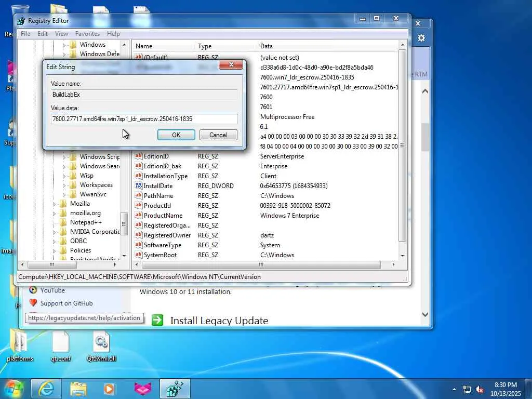532x399 pixels.
Task: Open the Windows Start button
Action: click(14, 389)
